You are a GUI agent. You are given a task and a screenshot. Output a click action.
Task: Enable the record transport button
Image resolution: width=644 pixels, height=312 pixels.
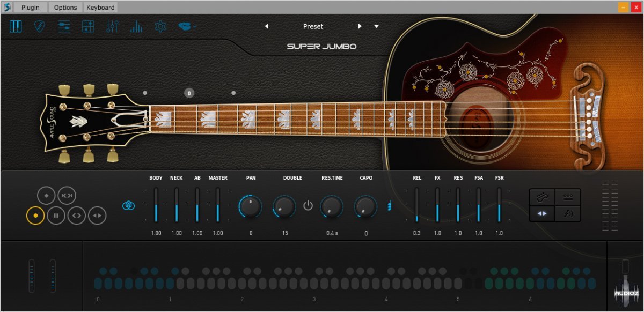pos(35,216)
